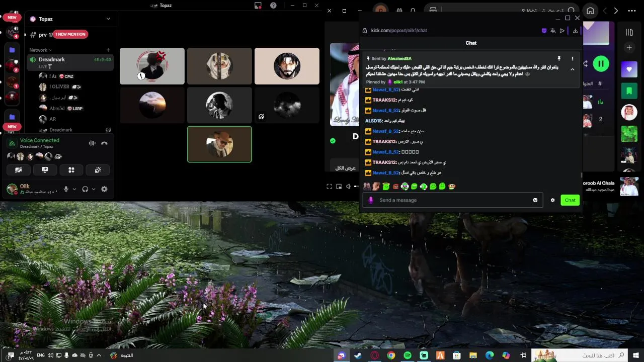
Task: Create a channel in the Network category
Action: [108, 50]
